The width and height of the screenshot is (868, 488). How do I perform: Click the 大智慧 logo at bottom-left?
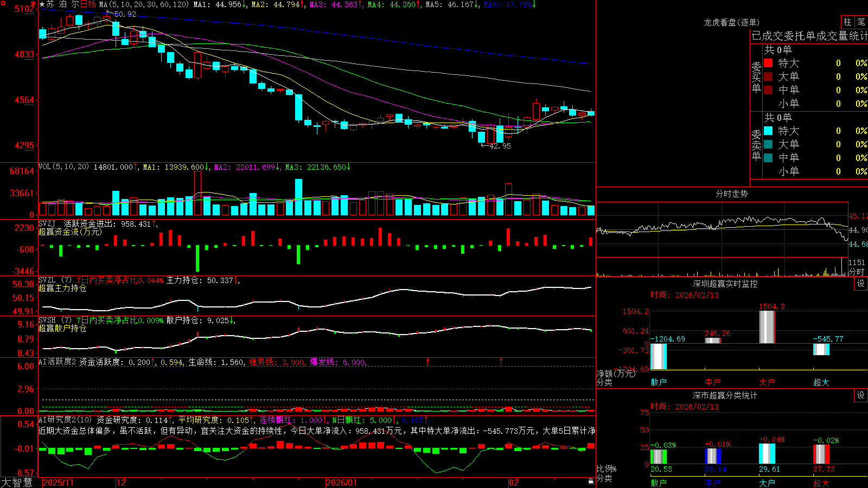point(17,483)
